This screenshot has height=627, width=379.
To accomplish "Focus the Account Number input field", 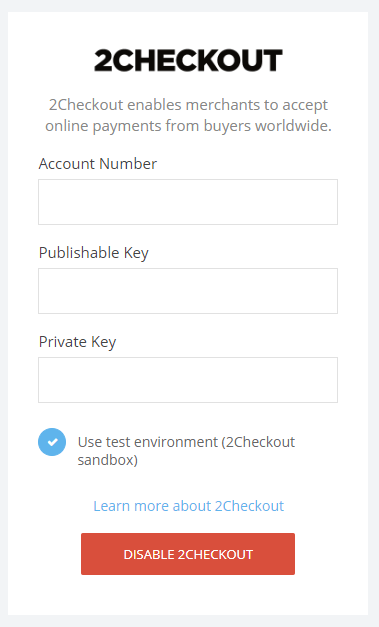I will (188, 202).
